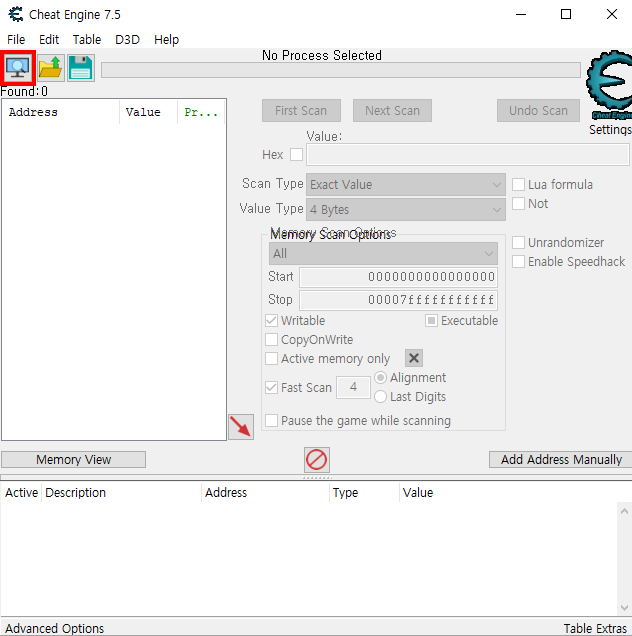Check the Not option

(x=518, y=203)
